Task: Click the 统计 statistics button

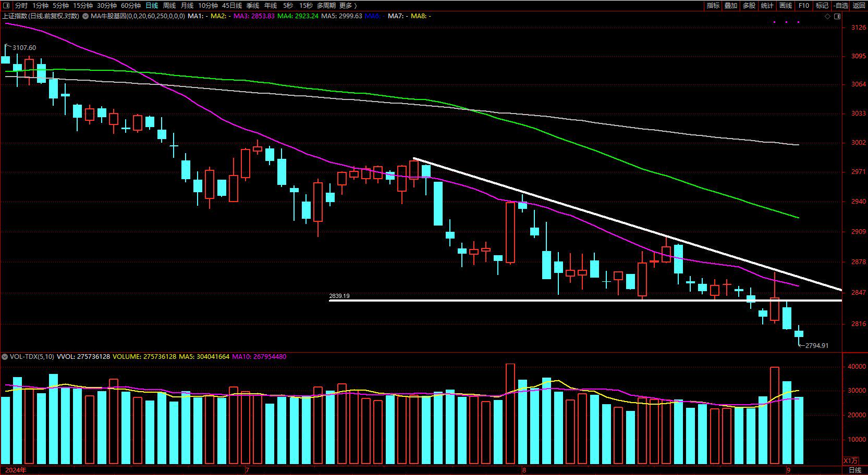Action: (x=767, y=6)
